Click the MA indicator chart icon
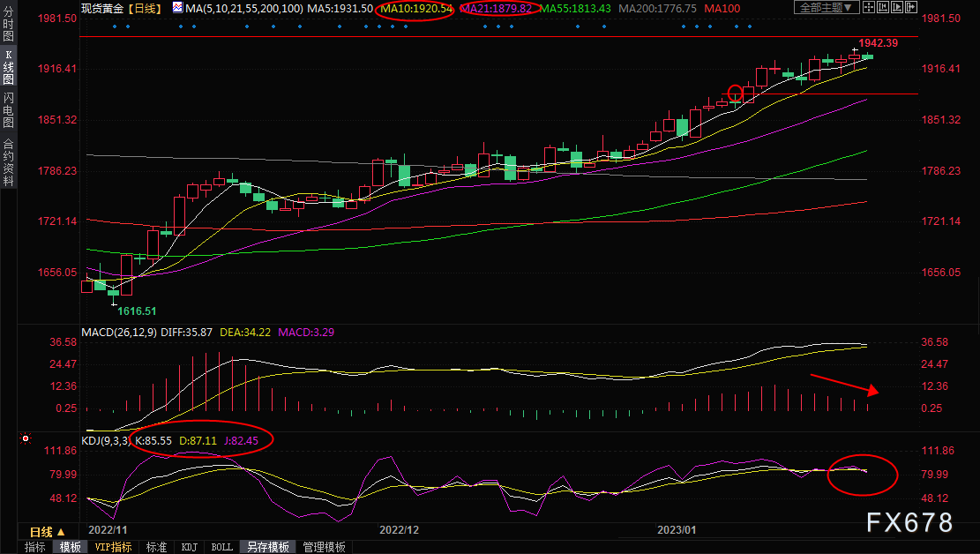This screenshot has height=554, width=980. coord(177,8)
